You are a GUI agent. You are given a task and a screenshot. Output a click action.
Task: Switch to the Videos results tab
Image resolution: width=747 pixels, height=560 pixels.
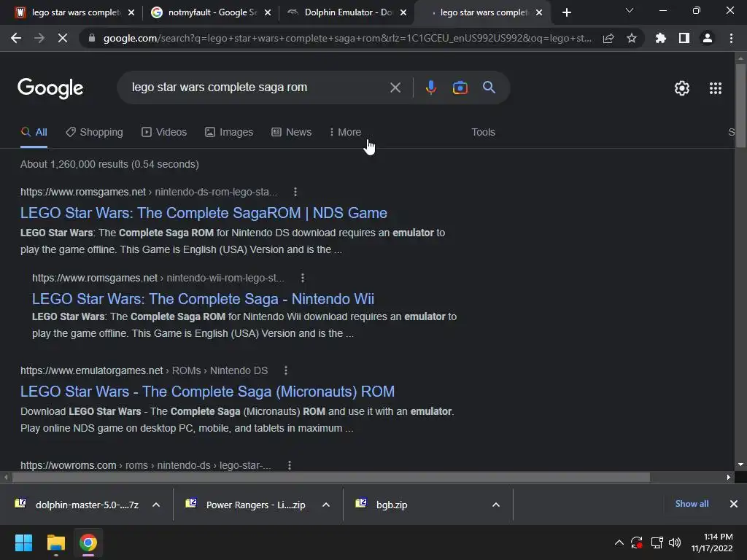[164, 133]
